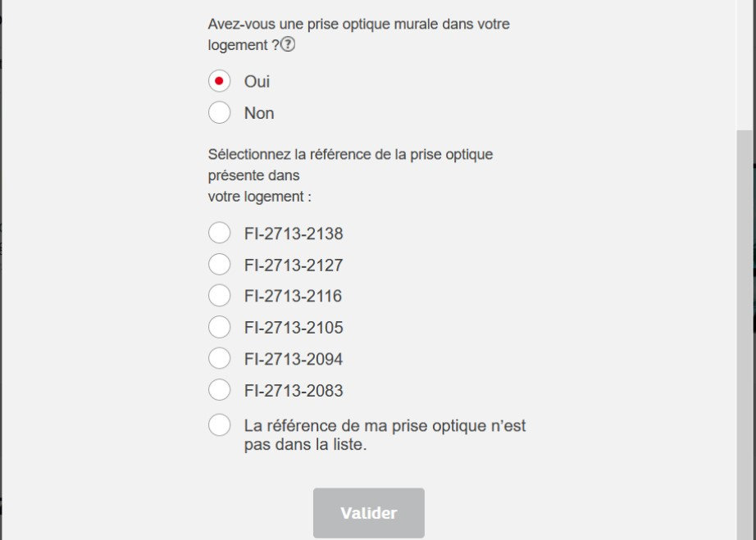Choose the FI-2713-2127 radio button
The width and height of the screenshot is (756, 540).
219,265
